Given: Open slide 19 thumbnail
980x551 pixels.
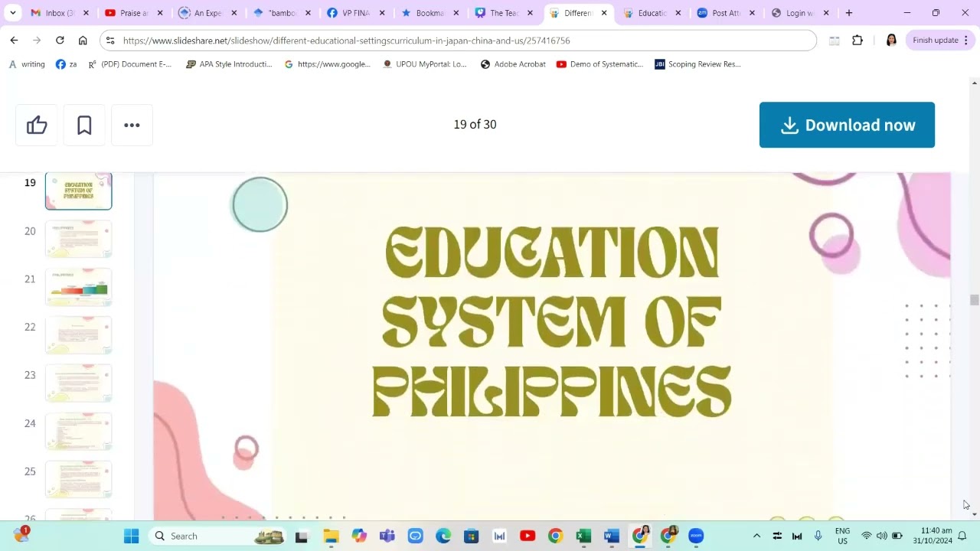Looking at the screenshot, I should [x=78, y=191].
